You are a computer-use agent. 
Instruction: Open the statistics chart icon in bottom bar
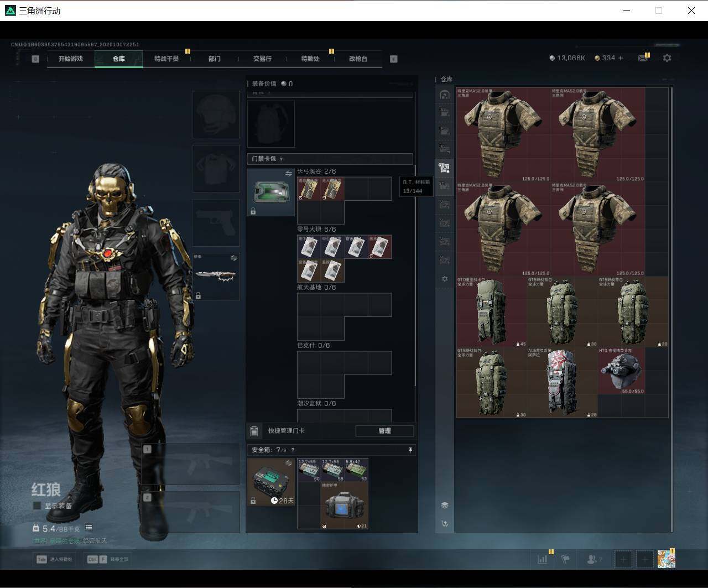(542, 559)
